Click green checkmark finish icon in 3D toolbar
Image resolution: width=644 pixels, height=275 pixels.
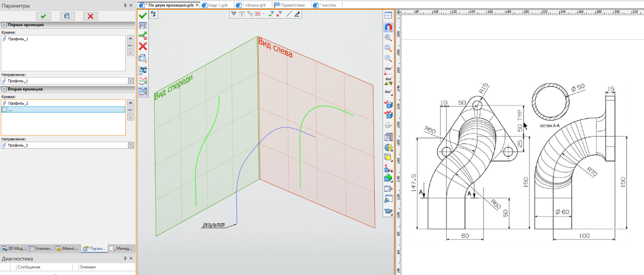pos(143,15)
